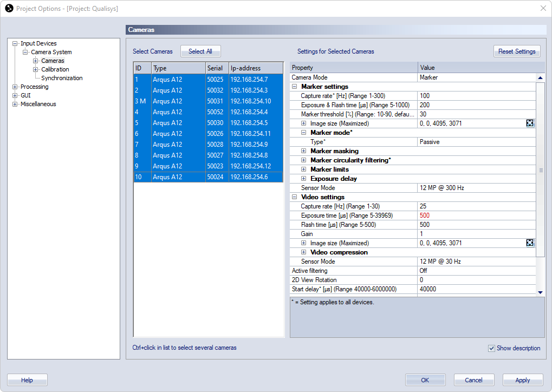Edit Start delay value 40000
The height and width of the screenshot is (392, 552).
coord(477,289)
